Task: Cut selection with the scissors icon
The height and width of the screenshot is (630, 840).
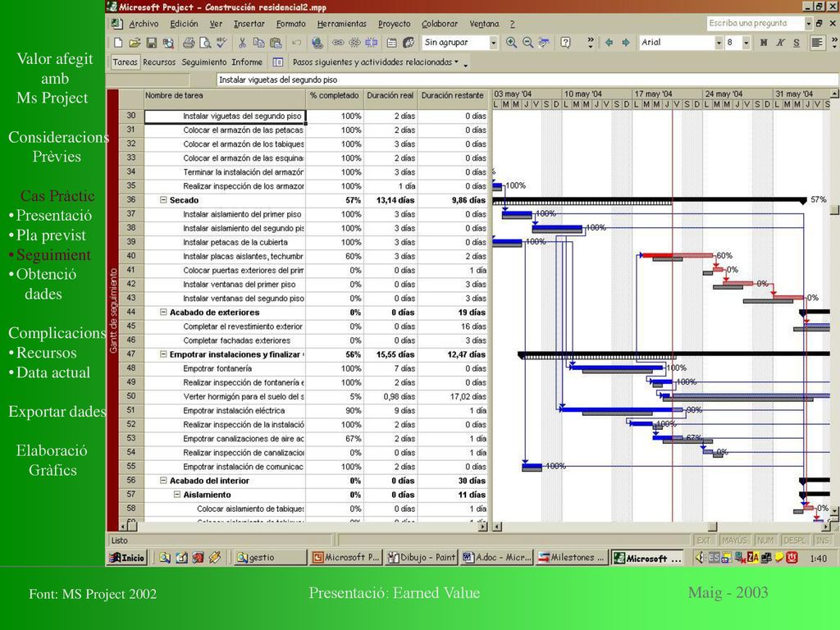Action: point(242,43)
